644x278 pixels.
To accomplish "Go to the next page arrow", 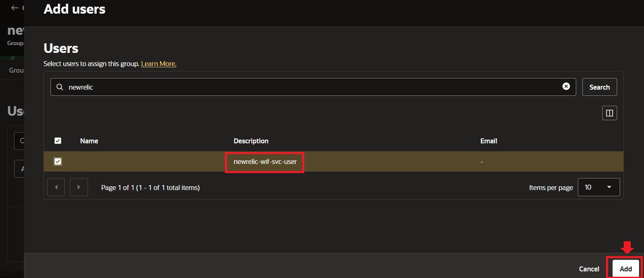I will click(x=79, y=187).
